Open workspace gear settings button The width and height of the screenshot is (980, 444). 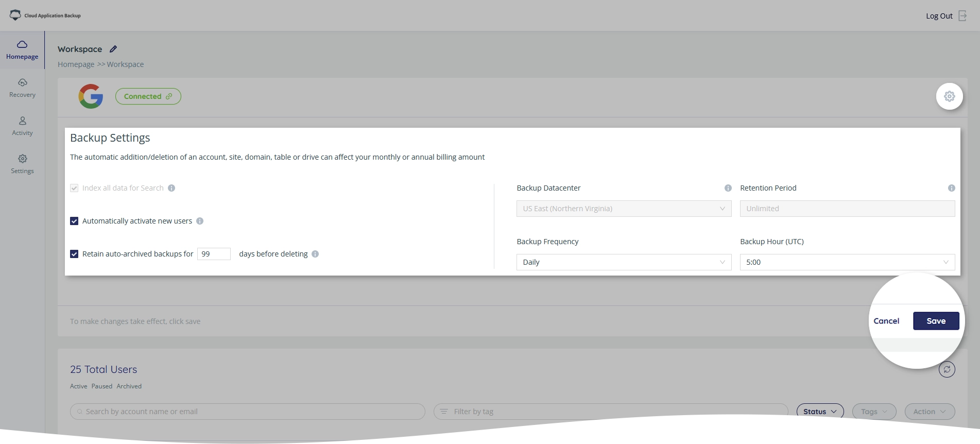(x=949, y=96)
